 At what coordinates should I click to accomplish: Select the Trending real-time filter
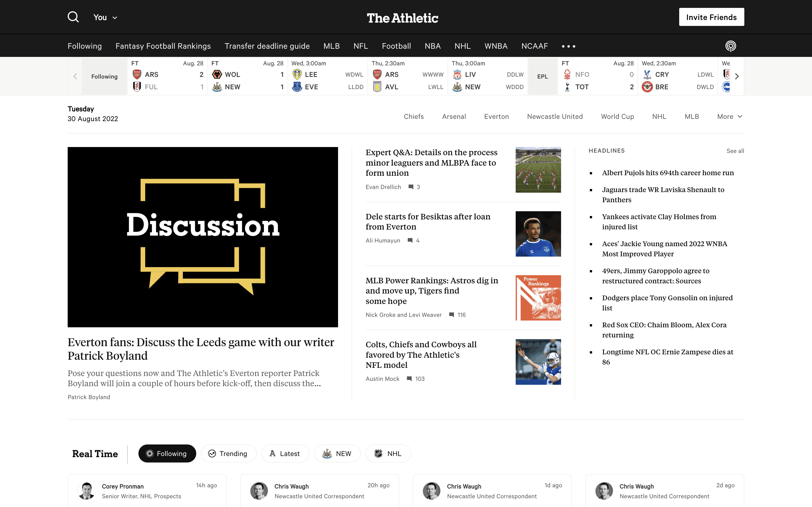[x=228, y=454]
